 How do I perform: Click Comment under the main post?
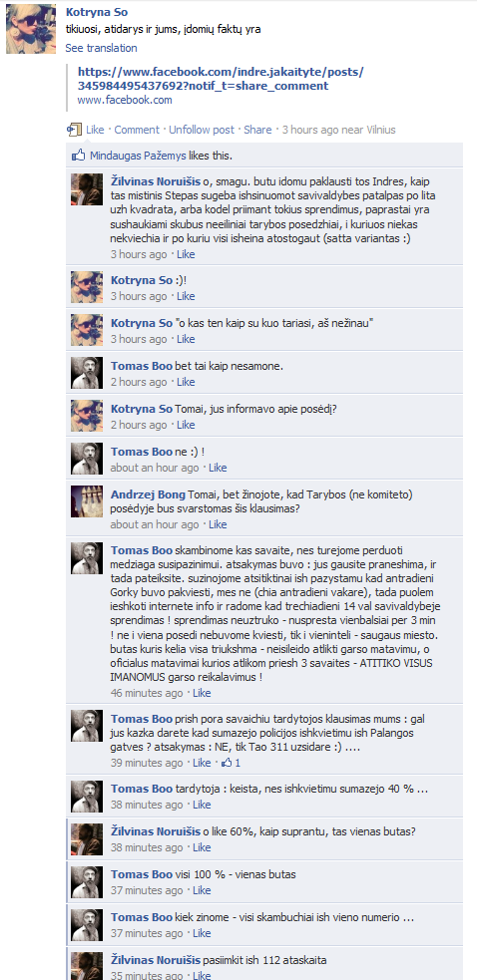click(137, 130)
